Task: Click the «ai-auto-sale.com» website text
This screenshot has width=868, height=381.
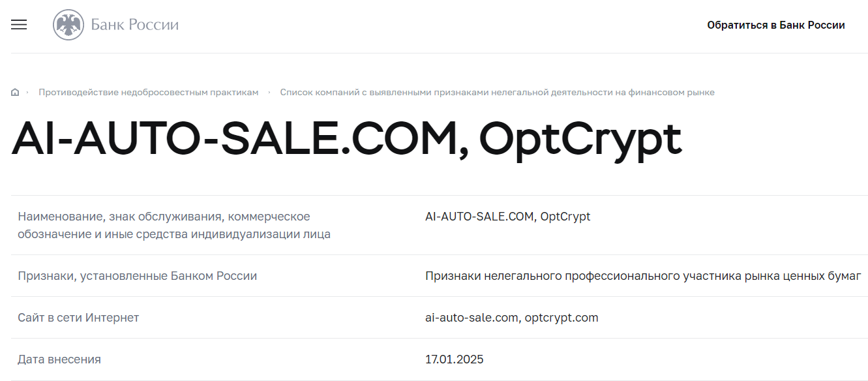Action: pyautogui.click(x=471, y=318)
